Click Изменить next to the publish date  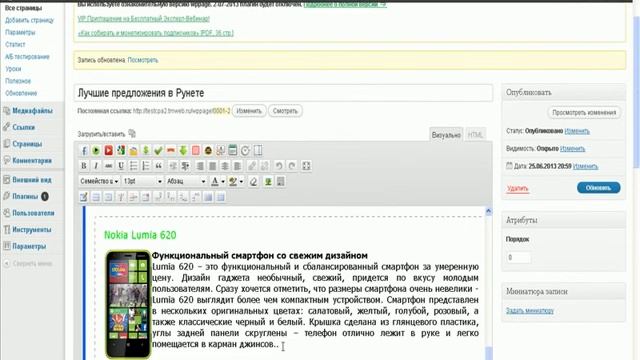[585, 166]
